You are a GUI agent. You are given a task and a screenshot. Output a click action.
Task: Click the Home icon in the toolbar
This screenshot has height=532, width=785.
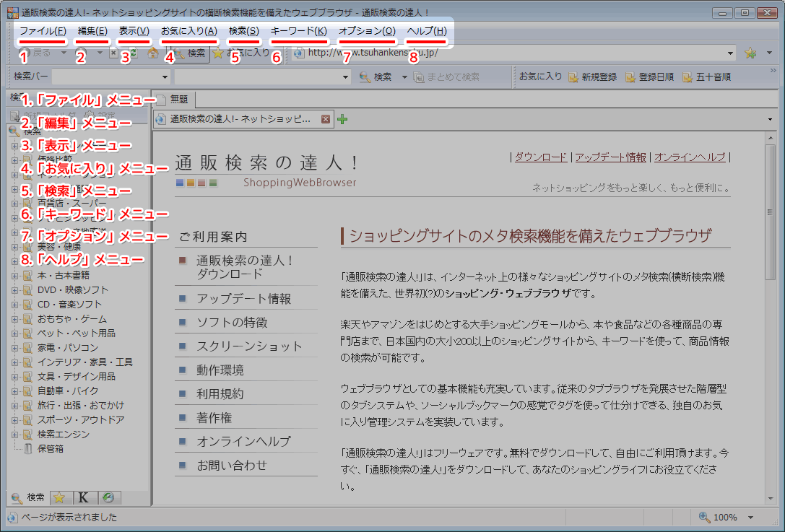pos(152,53)
